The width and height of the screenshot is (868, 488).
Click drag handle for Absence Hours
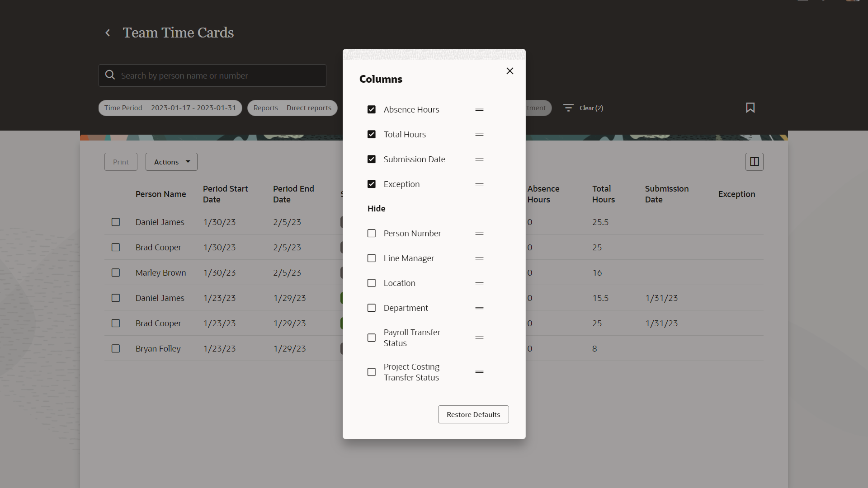(479, 110)
